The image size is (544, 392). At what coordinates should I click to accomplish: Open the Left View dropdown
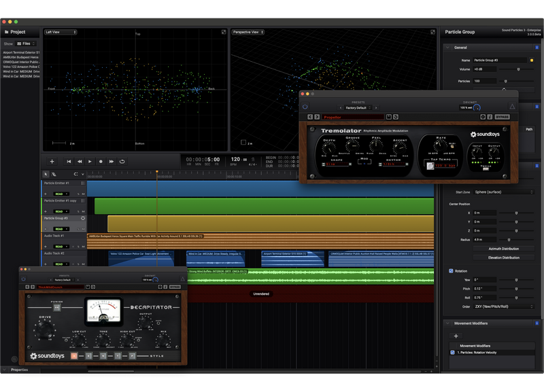pyautogui.click(x=61, y=32)
